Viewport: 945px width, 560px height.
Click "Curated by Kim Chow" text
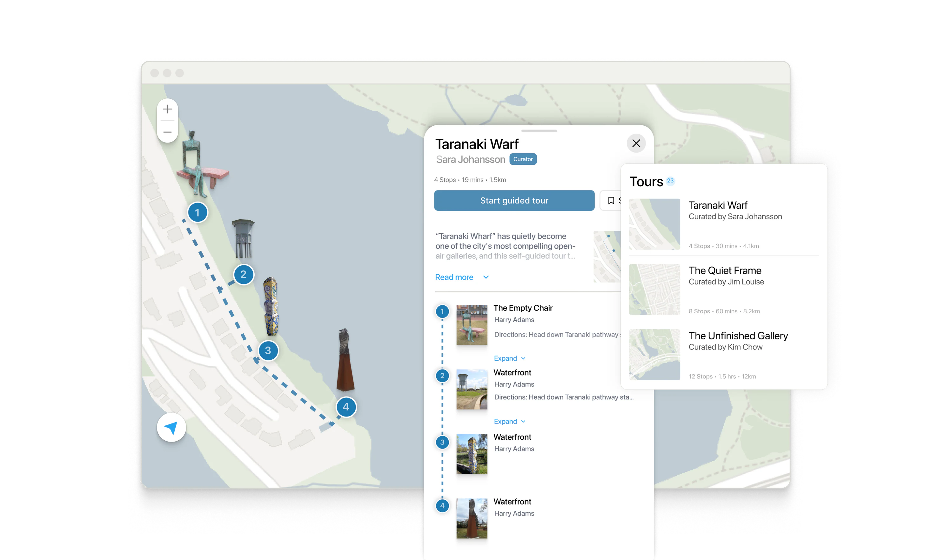tap(725, 347)
